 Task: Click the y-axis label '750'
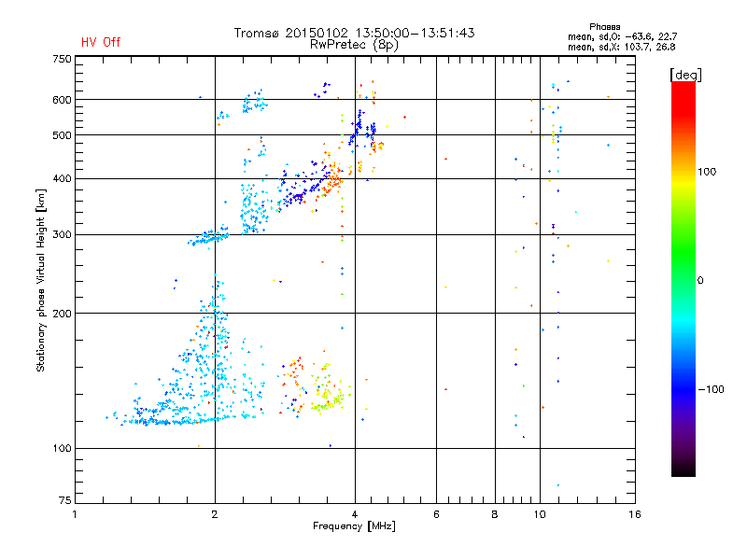tap(62, 59)
